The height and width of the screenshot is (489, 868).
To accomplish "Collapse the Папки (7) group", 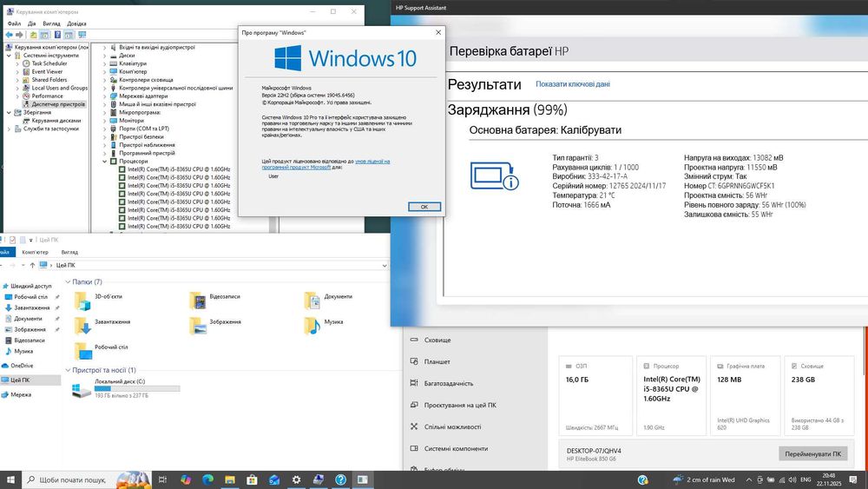I will pos(68,282).
